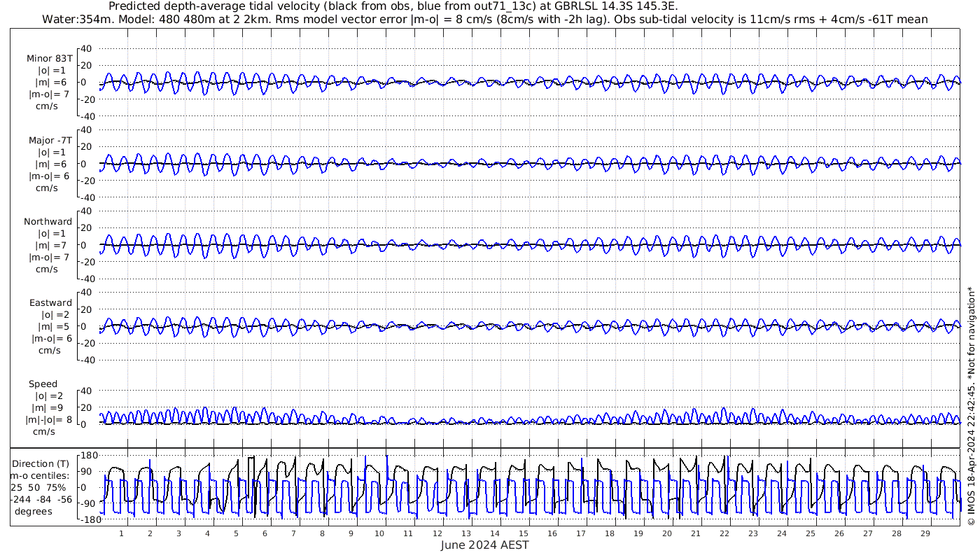980x560 pixels.
Task: Click the '25 50 75%' centile header
Action: (38, 487)
